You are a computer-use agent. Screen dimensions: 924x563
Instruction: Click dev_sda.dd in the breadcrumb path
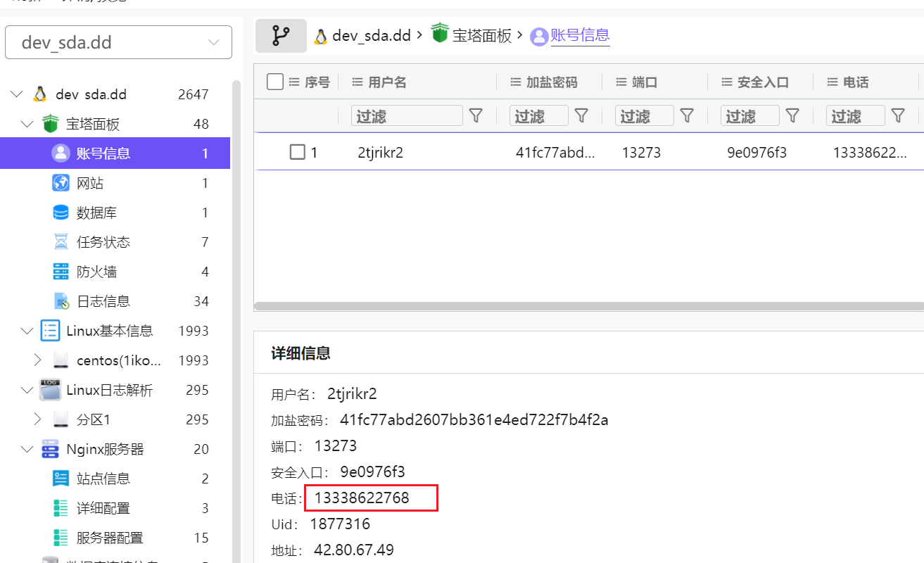click(371, 36)
